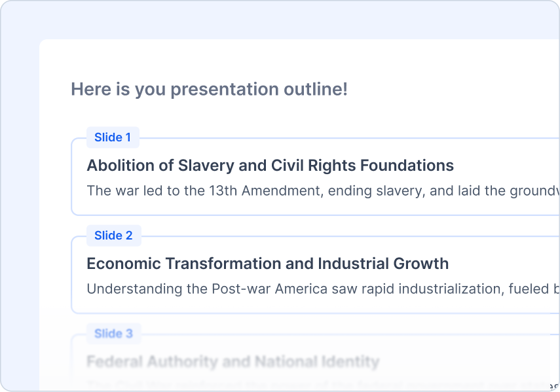Click the faded title 'Federal Authority and National Identity'
The height and width of the screenshot is (392, 560).
[233, 361]
